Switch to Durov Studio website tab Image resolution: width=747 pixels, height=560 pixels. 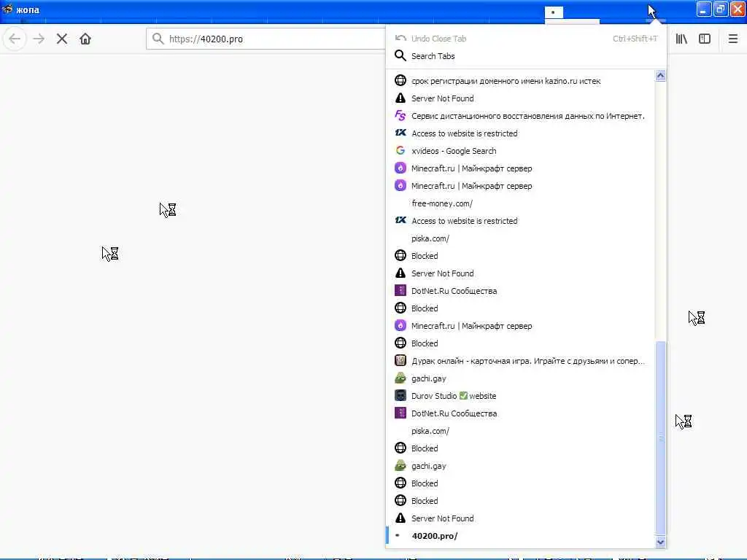pos(520,396)
